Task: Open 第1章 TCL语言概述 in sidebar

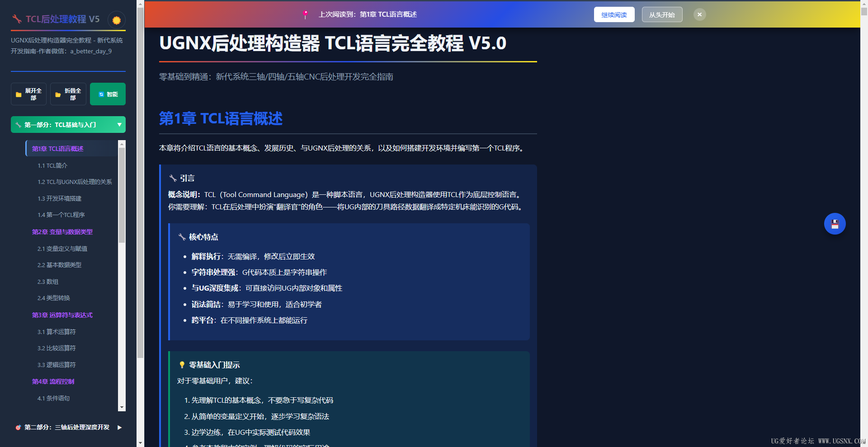Action: point(71,149)
